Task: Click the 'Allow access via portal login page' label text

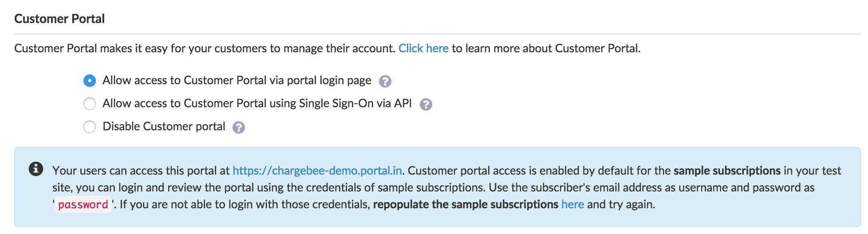Action: (237, 80)
